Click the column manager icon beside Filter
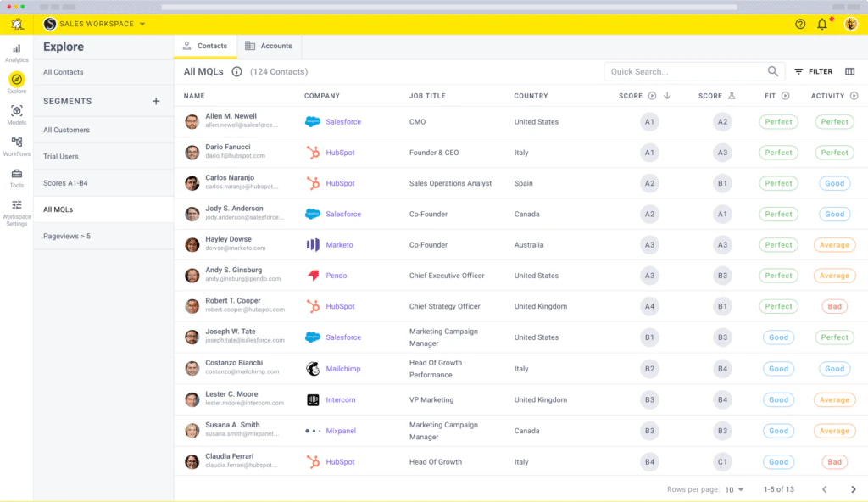This screenshot has height=502, width=868. tap(850, 71)
